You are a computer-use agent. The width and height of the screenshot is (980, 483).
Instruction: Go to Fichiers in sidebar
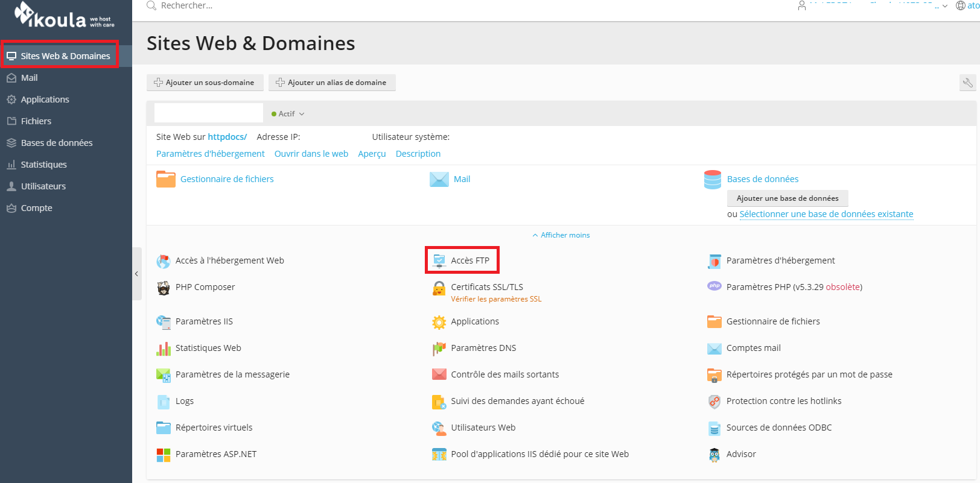66,121
